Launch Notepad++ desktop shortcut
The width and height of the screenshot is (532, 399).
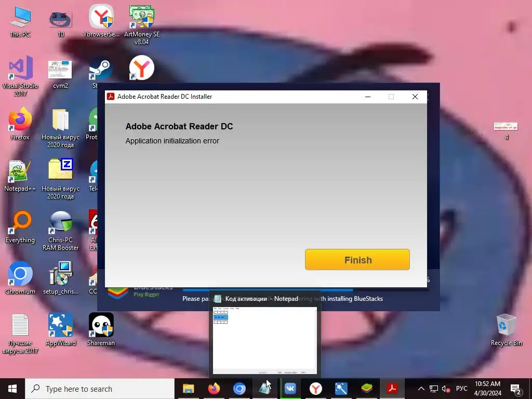click(20, 176)
